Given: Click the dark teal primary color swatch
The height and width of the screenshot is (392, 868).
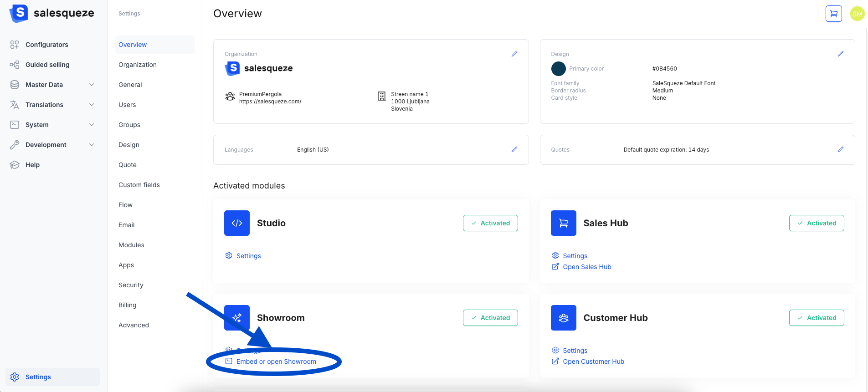Looking at the screenshot, I should click(558, 69).
